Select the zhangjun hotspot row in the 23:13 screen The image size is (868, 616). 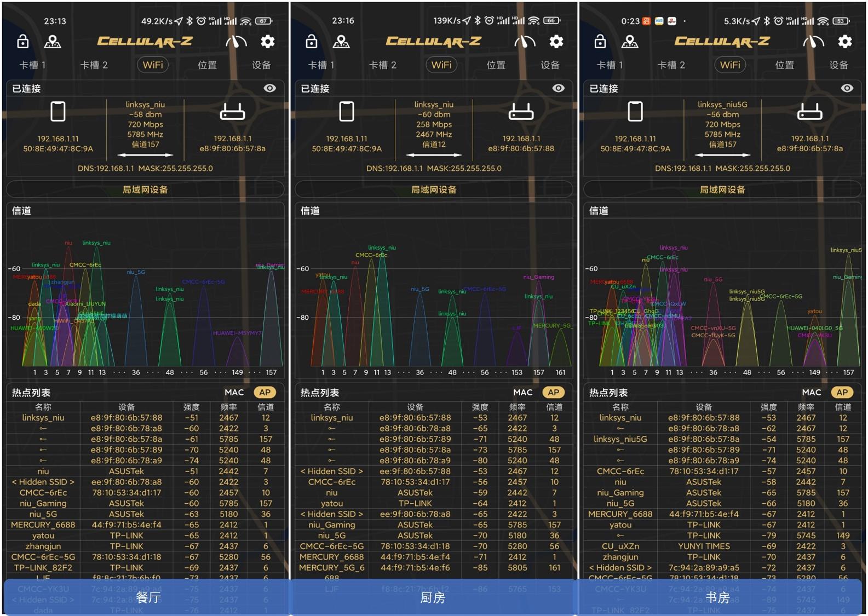point(145,546)
